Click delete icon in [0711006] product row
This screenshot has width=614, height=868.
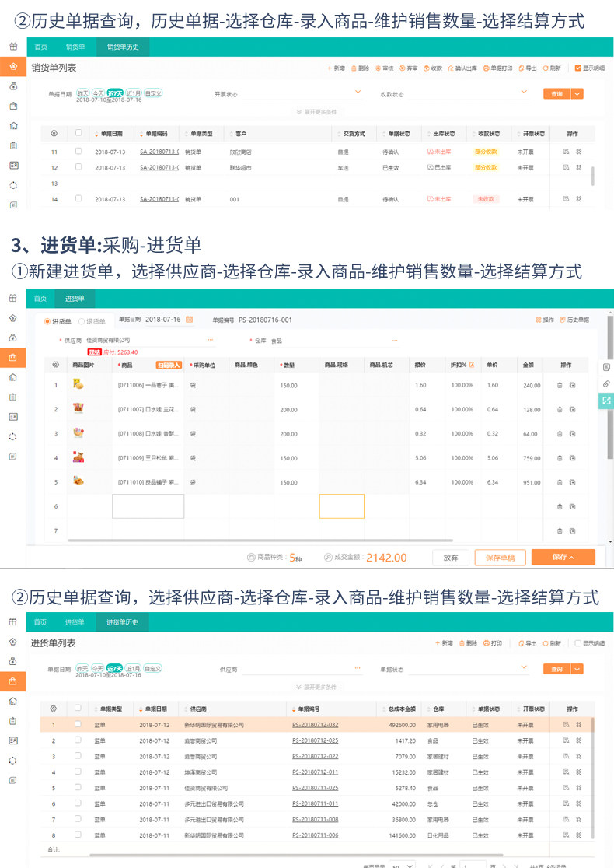pos(560,385)
